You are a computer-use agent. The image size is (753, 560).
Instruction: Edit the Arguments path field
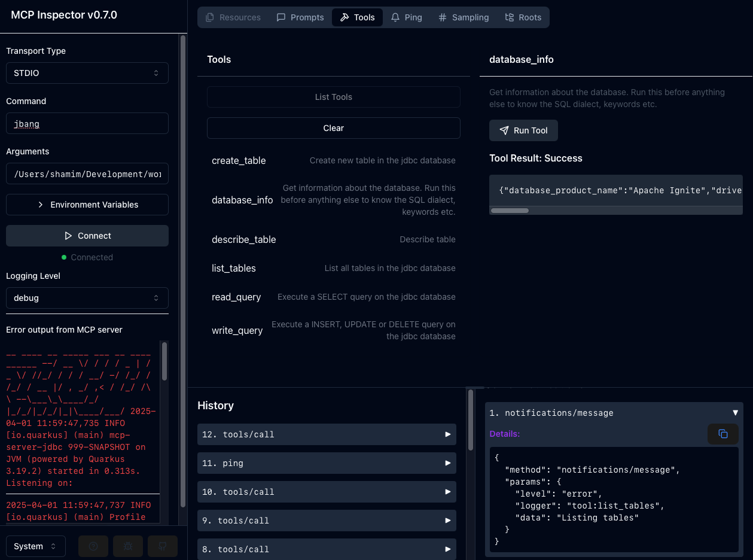[x=87, y=174]
